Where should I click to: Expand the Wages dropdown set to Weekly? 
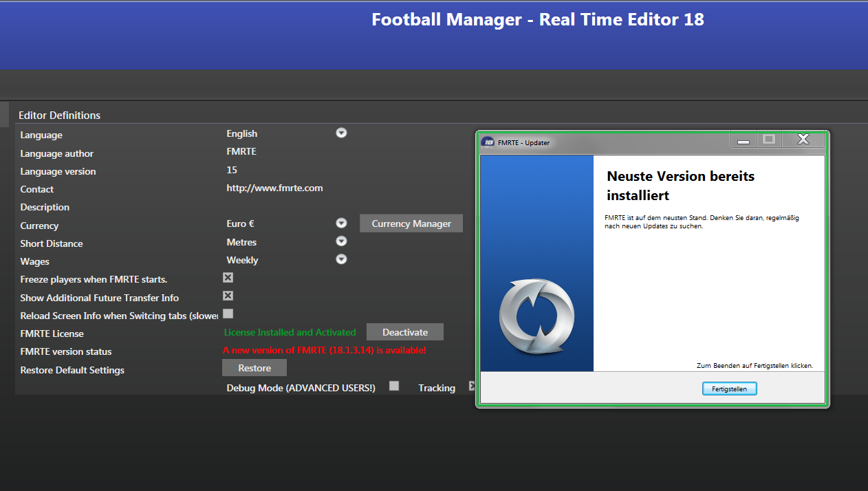point(341,259)
